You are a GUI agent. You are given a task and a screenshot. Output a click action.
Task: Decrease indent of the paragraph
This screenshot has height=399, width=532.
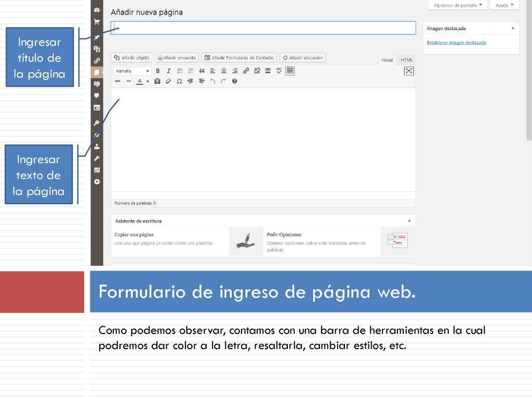[190, 81]
